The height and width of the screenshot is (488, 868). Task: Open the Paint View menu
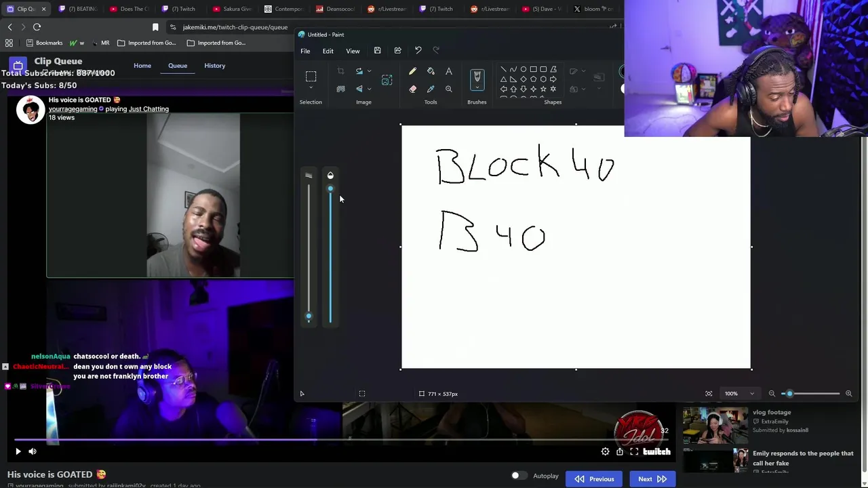pos(353,51)
